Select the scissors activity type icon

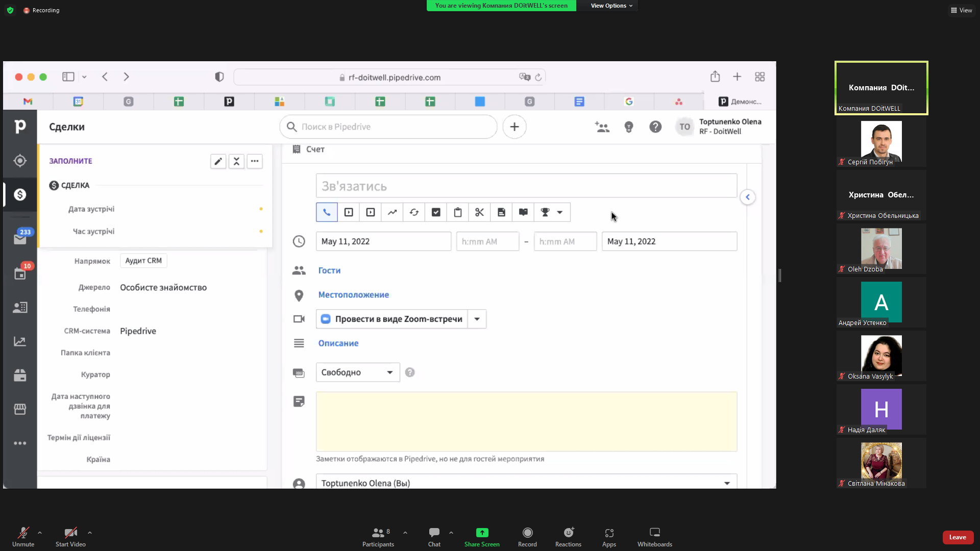(x=479, y=212)
